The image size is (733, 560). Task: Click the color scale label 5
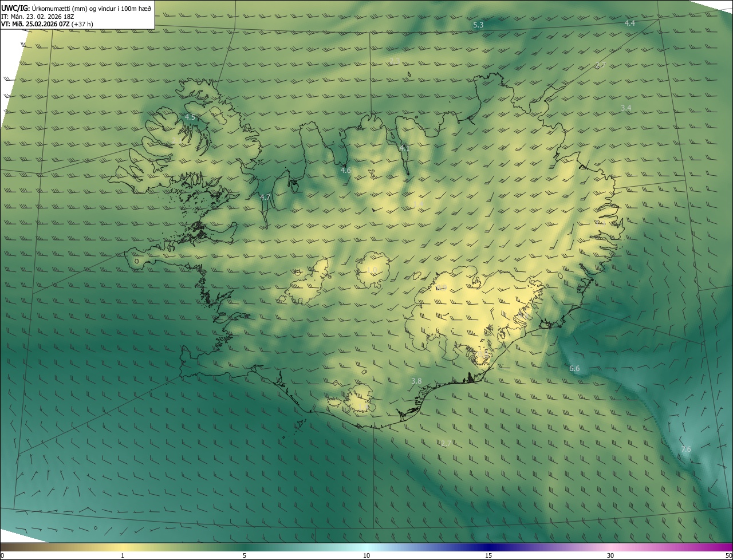(245, 556)
